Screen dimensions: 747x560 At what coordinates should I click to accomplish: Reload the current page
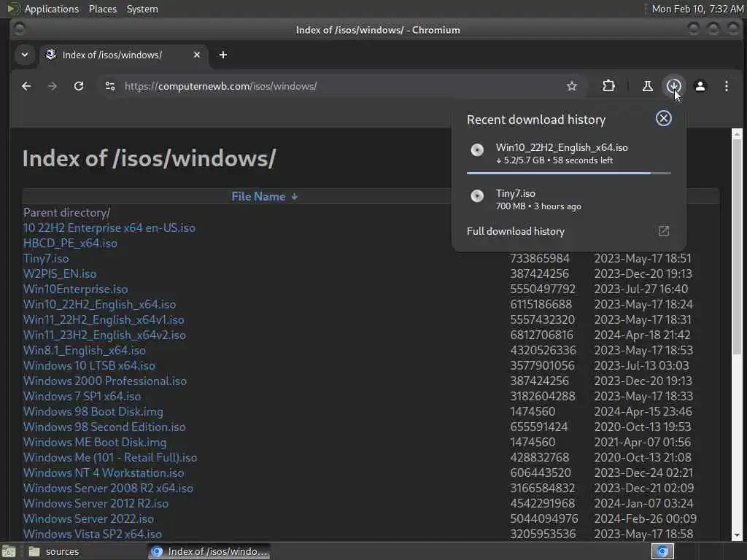pos(79,86)
